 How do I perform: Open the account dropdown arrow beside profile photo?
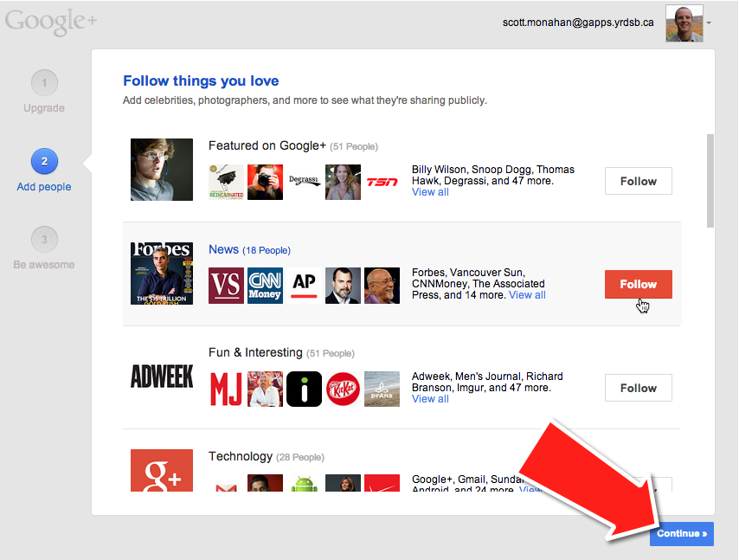click(x=709, y=23)
